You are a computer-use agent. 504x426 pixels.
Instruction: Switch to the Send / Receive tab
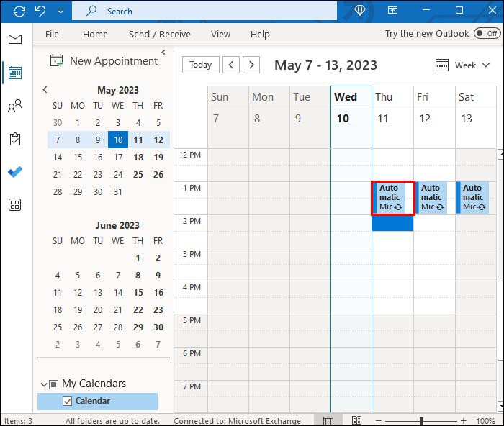tap(160, 34)
